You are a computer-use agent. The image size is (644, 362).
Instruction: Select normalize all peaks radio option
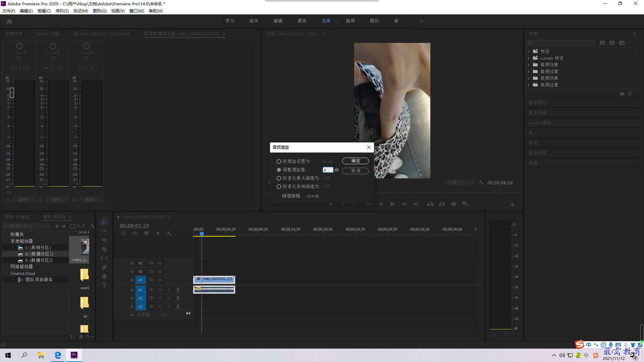point(279,187)
